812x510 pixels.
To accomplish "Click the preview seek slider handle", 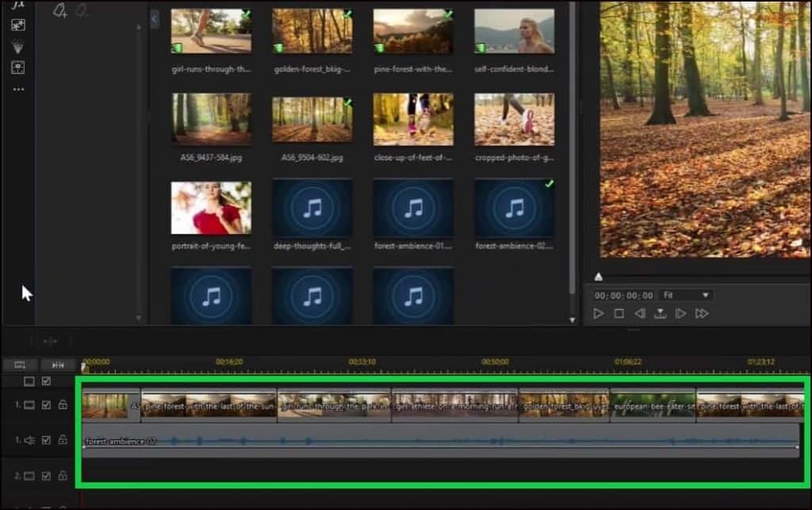I will [x=599, y=277].
